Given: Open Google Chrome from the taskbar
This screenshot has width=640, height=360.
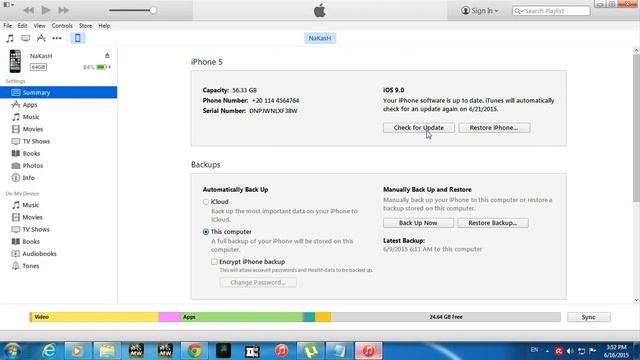Looking at the screenshot, I should [x=194, y=351].
